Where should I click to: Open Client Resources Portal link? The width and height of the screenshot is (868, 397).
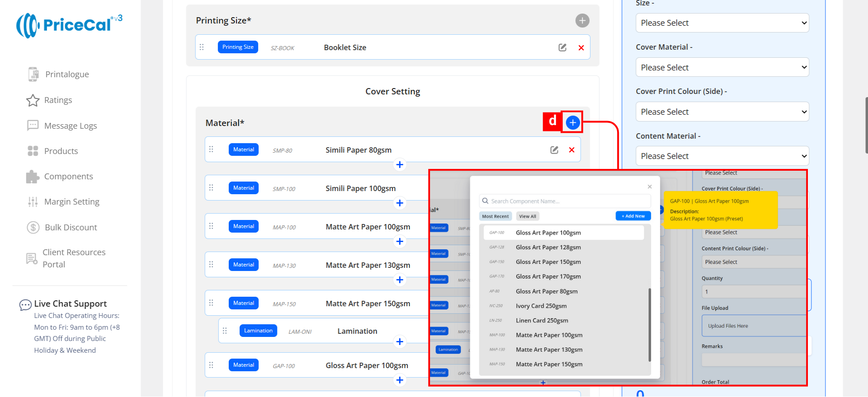click(73, 258)
